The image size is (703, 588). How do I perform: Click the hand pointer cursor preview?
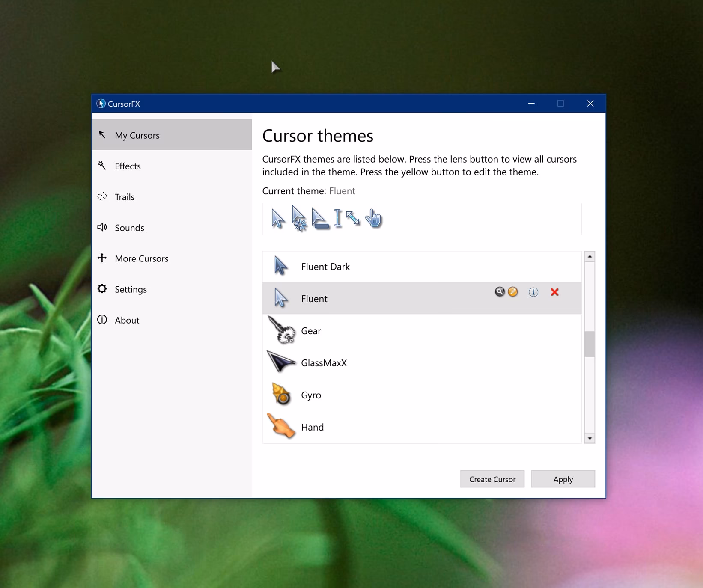coord(374,218)
